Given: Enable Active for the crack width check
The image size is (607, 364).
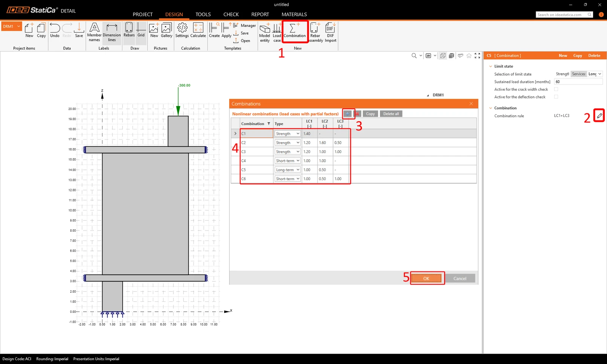Looking at the screenshot, I should pyautogui.click(x=556, y=89).
